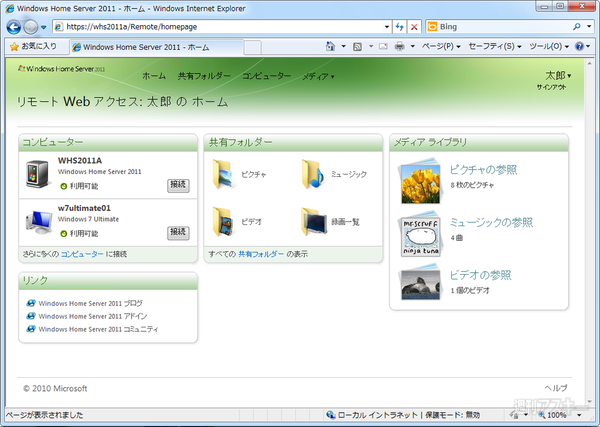Click the w7ultimate01 desktop PC icon
The image size is (600, 427).
click(39, 222)
